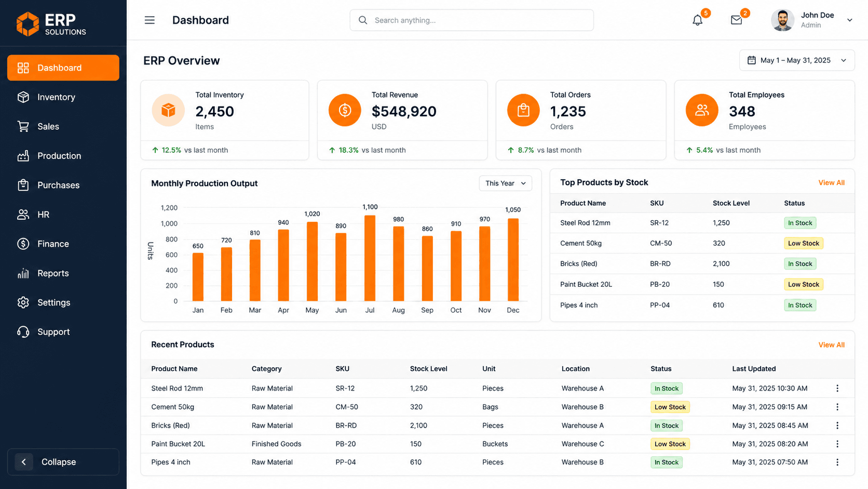This screenshot has width=868, height=489.
Task: Select Dashboard in the sidebar
Action: point(63,68)
